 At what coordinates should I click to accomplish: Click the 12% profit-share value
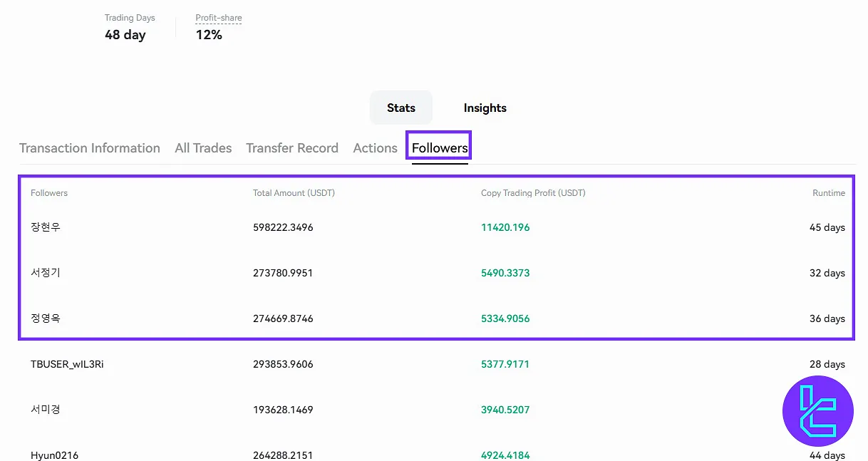point(209,34)
